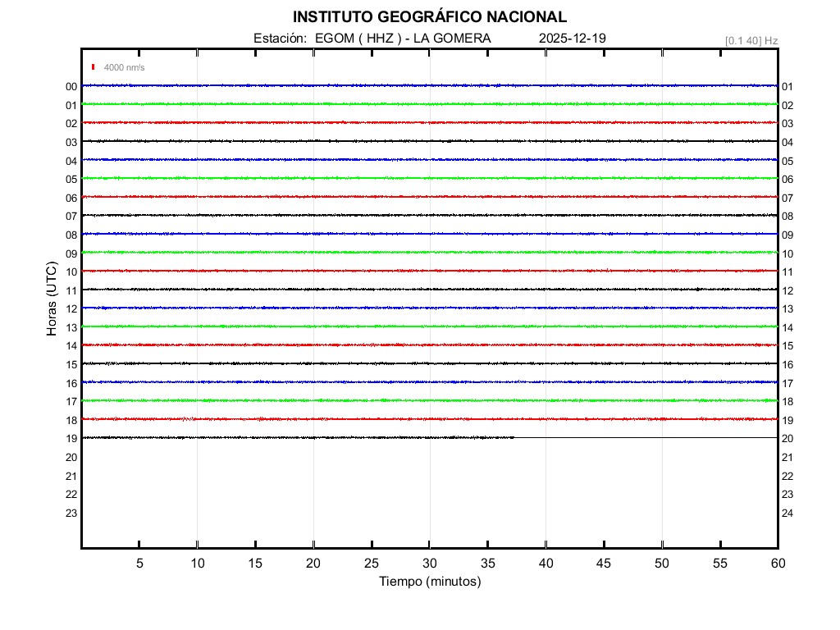Select the station label EGOM (HHZ) - LA GOMERA
The width and height of the screenshot is (840, 630).
pyautogui.click(x=372, y=39)
